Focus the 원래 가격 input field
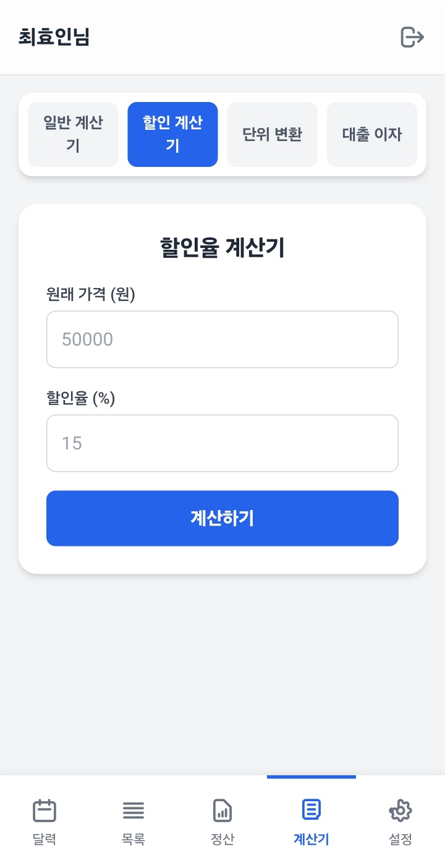This screenshot has width=445, height=868. [x=222, y=339]
